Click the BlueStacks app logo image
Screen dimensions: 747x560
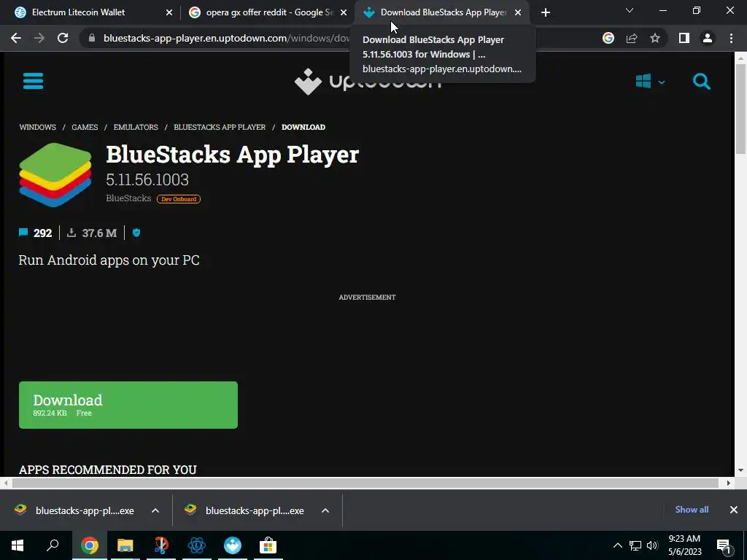tap(55, 175)
